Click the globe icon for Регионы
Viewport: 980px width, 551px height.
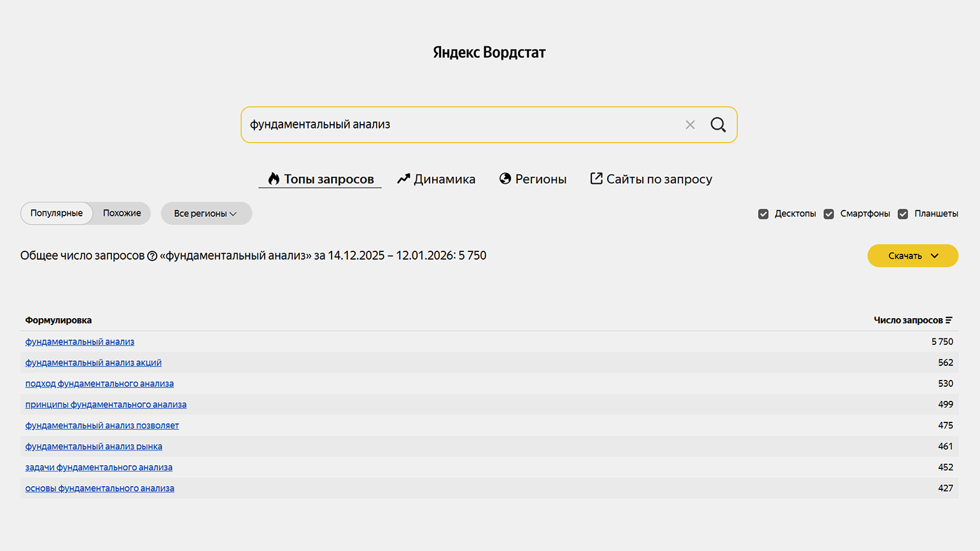tap(505, 179)
